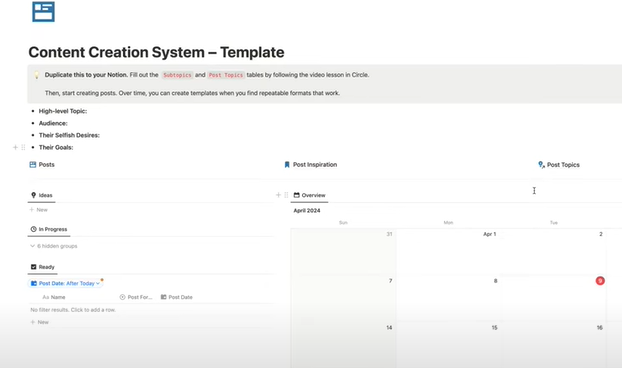This screenshot has width=622, height=368.
Task: Select the April 15 calendar cell
Action: click(448, 345)
